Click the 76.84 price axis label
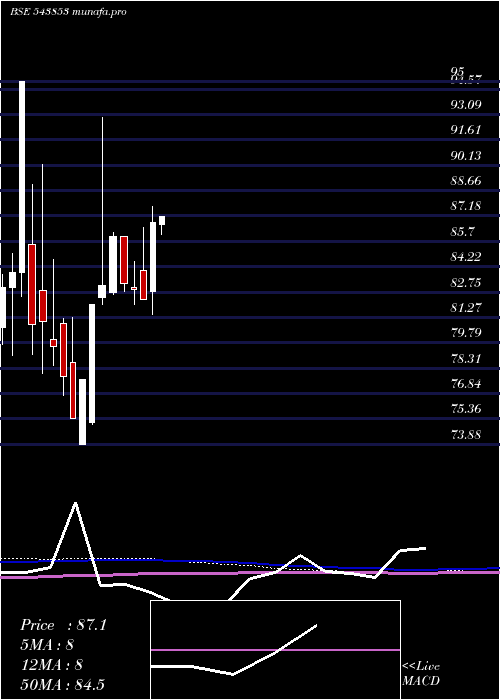Viewport: 500px width, 700px height. click(x=466, y=383)
